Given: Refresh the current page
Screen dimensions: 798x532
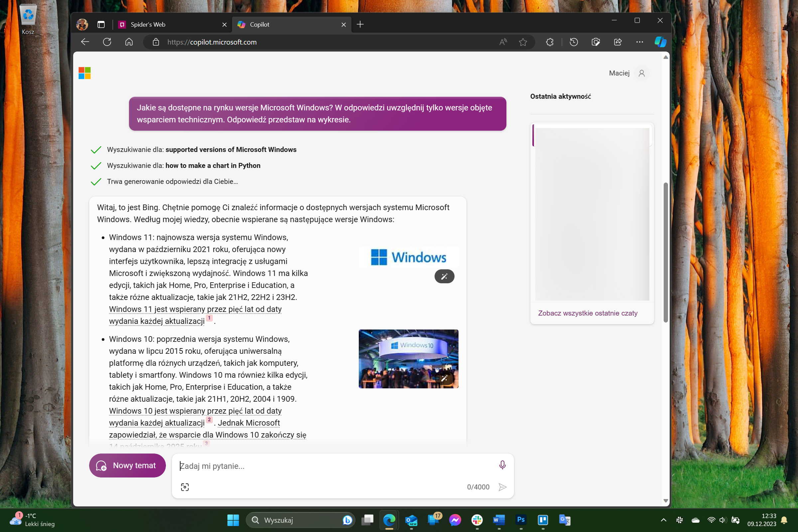Looking at the screenshot, I should tap(107, 42).
